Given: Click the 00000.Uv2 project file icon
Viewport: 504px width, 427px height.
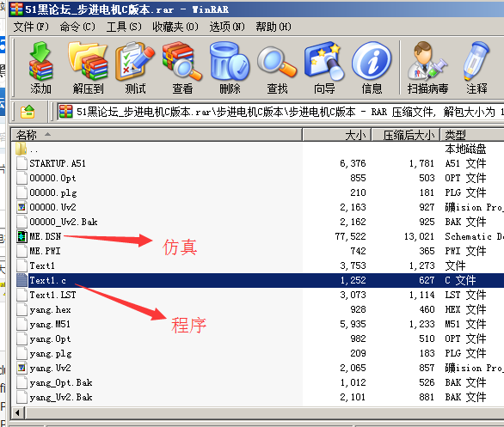Looking at the screenshot, I should coord(22,207).
